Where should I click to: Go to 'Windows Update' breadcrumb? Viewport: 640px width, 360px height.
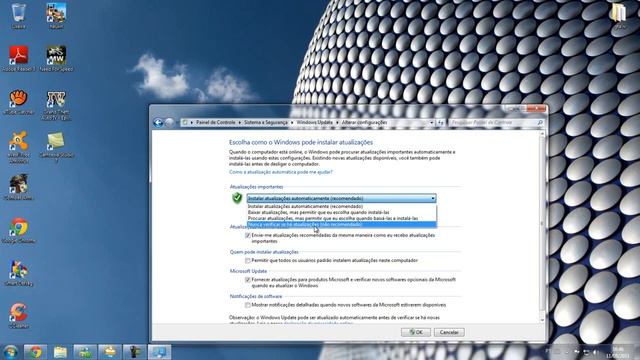click(314, 122)
